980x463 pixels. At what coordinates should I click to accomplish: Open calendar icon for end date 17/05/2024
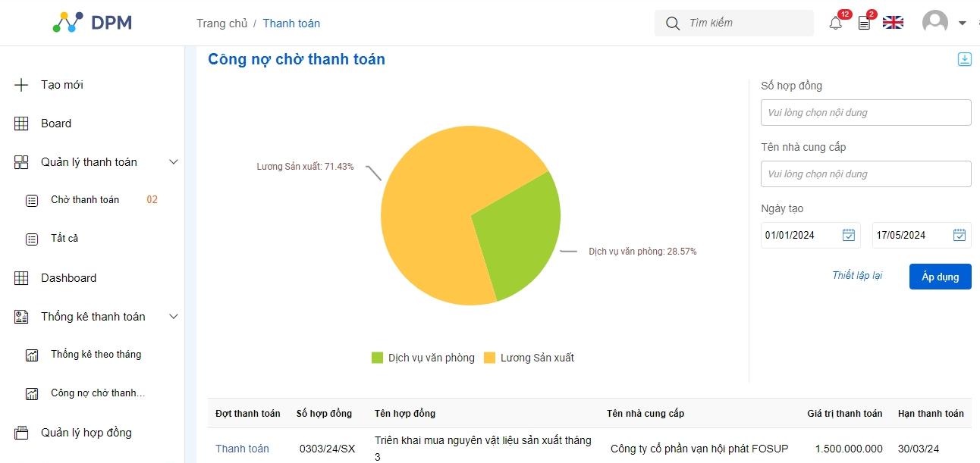(960, 235)
